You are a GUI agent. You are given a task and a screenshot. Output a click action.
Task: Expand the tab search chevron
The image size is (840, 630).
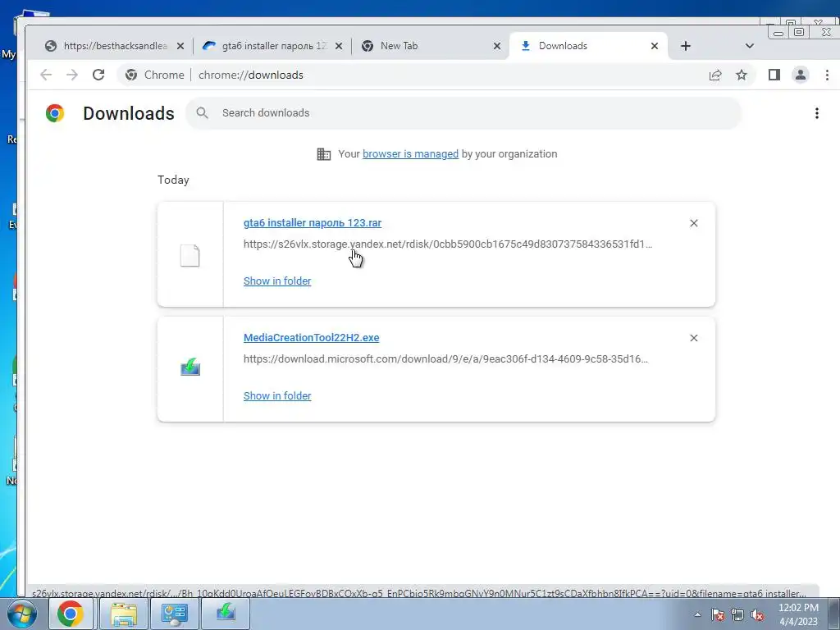(x=750, y=46)
